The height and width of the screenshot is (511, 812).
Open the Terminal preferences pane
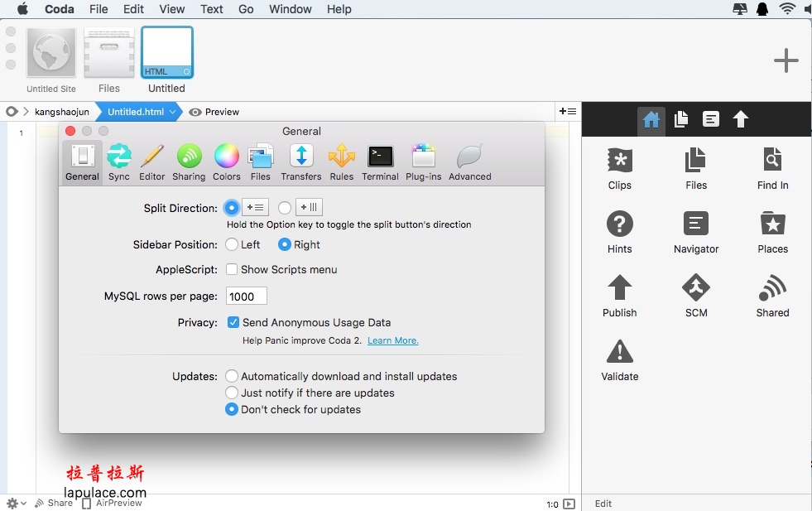tap(380, 162)
